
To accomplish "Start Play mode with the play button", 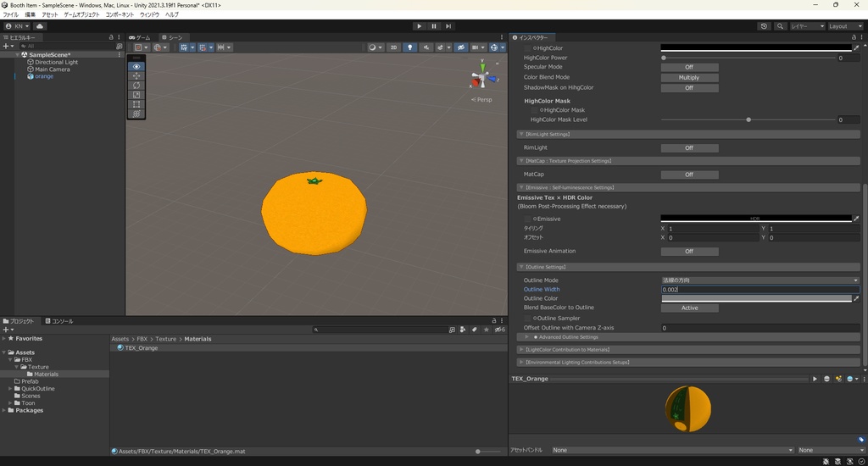I will (x=419, y=26).
